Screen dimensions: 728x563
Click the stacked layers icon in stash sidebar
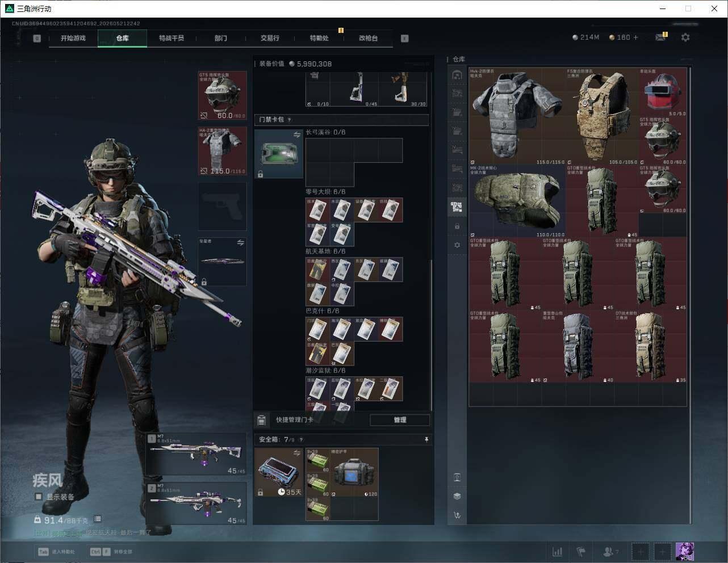pyautogui.click(x=457, y=496)
